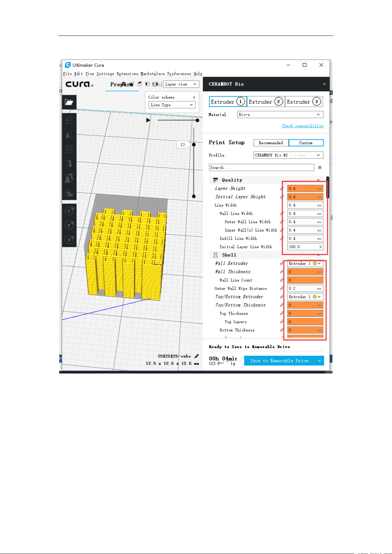Click the Open File folder icon
This screenshot has height=554, width=392.
pos(69,102)
